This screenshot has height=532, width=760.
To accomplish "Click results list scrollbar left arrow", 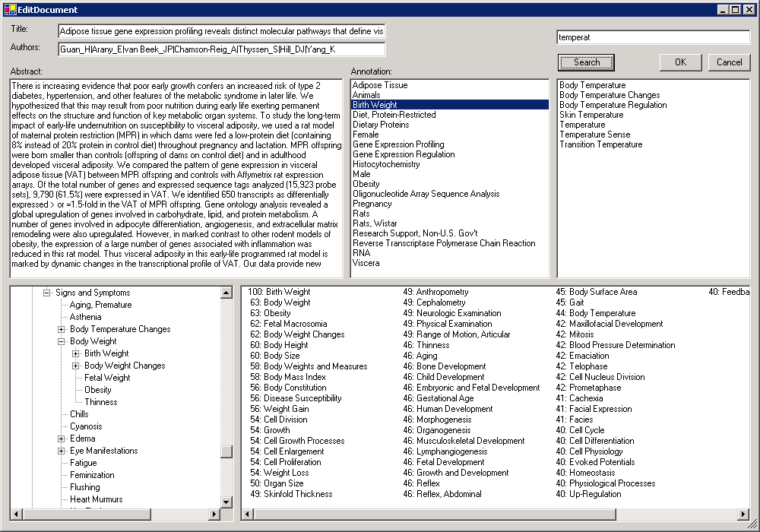I will point(247,514).
